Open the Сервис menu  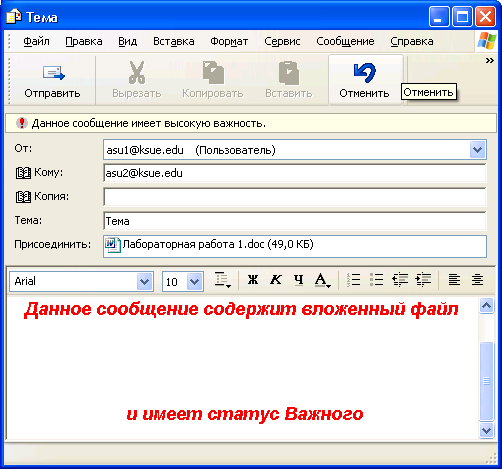pyautogui.click(x=282, y=41)
